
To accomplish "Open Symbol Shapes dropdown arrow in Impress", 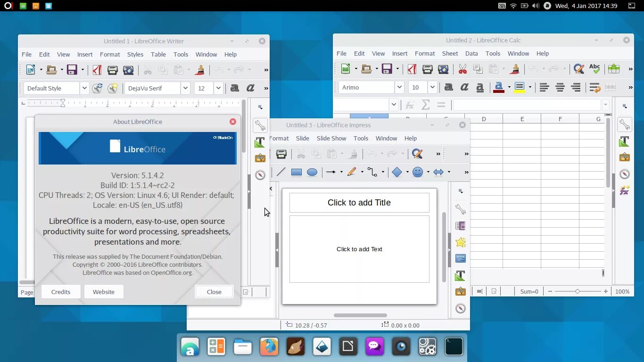I will click(x=428, y=172).
